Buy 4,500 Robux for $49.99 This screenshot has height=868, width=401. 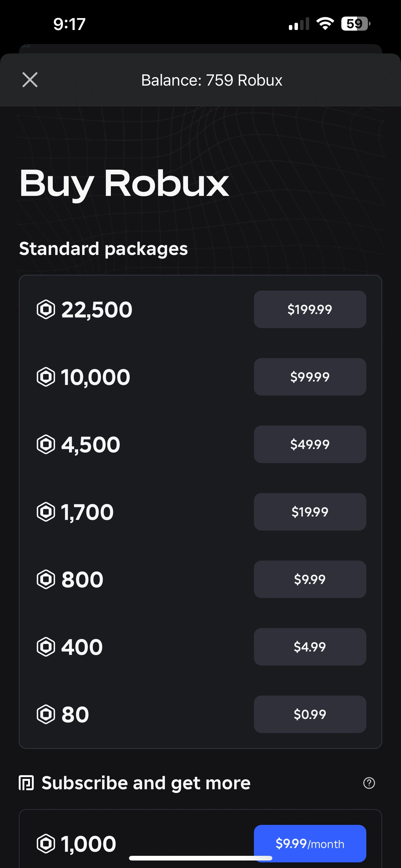(309, 444)
